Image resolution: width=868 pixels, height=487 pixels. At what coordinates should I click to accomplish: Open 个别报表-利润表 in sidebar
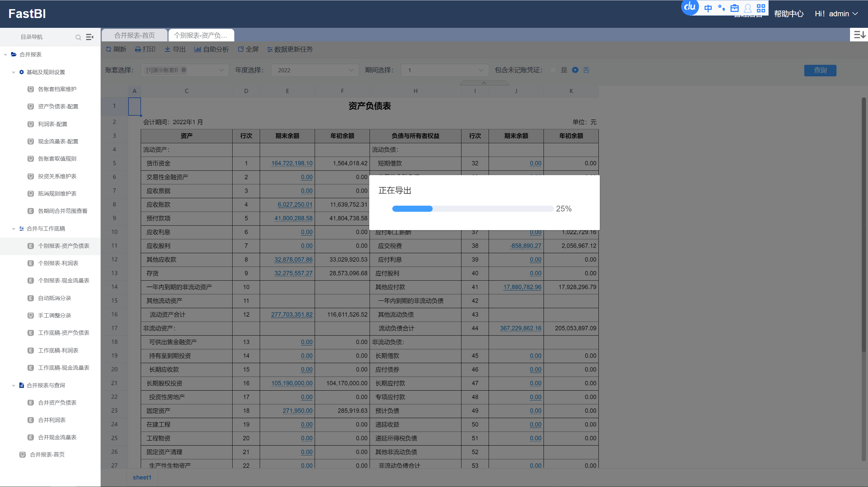(x=58, y=263)
